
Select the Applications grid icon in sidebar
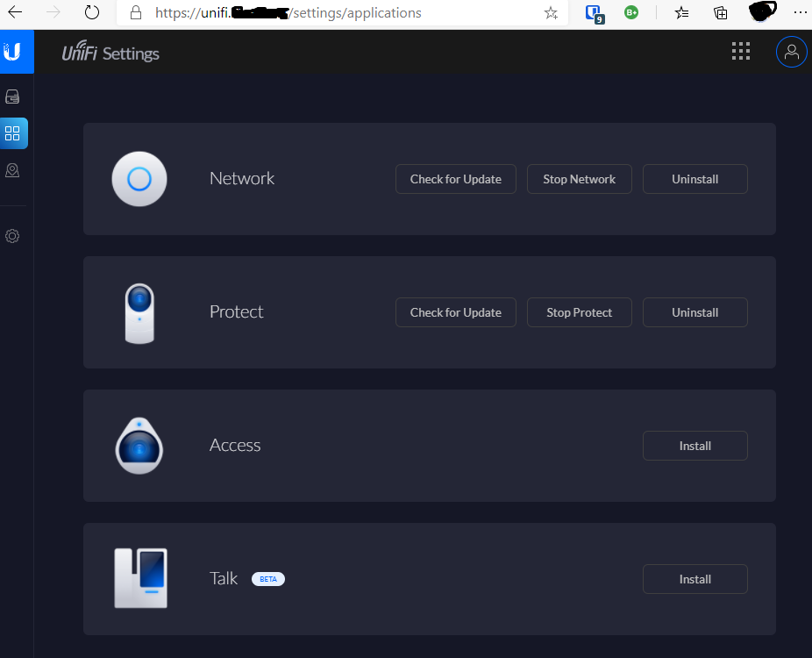click(13, 133)
